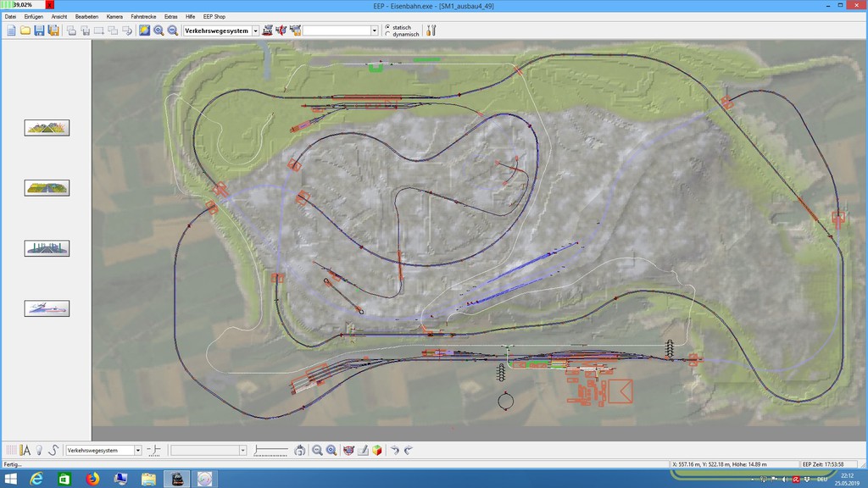Open the Windows Start button
Screen dimensions: 868x488
[x=10, y=479]
